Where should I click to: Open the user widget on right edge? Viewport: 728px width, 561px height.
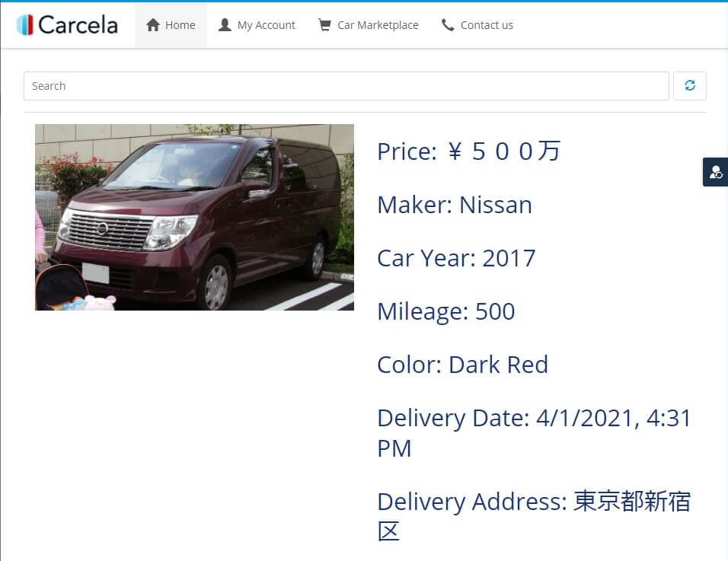pos(716,172)
